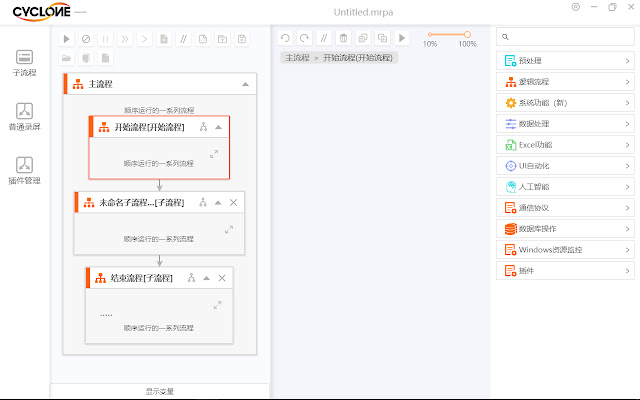Run the workflow with the left toolbar play icon
Screen dimensions: 640x400
pyautogui.click(x=66, y=39)
